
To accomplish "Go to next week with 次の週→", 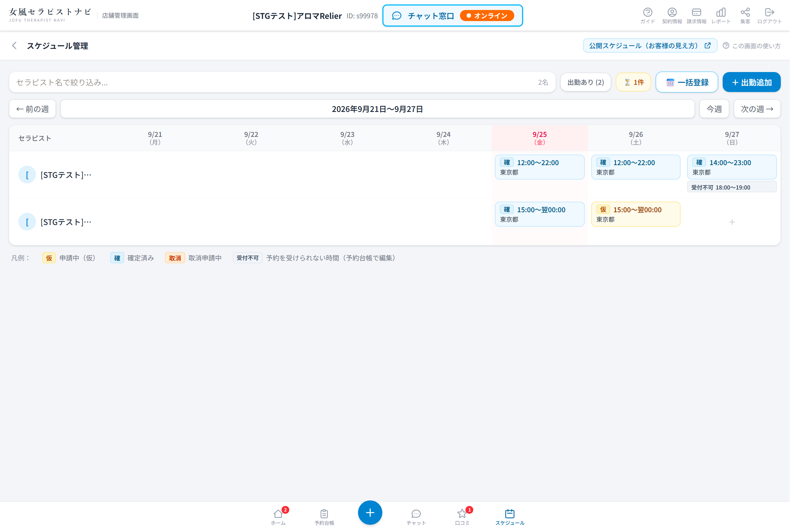I will [x=765, y=110].
